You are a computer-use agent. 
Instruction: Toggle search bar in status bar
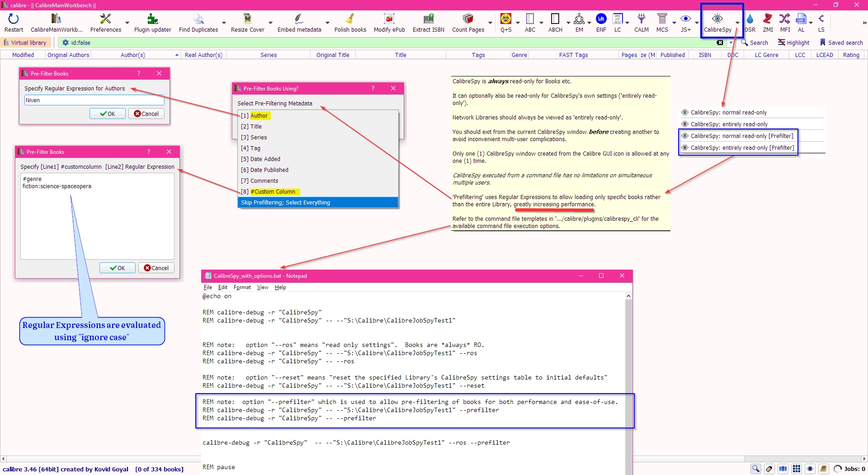[756, 469]
